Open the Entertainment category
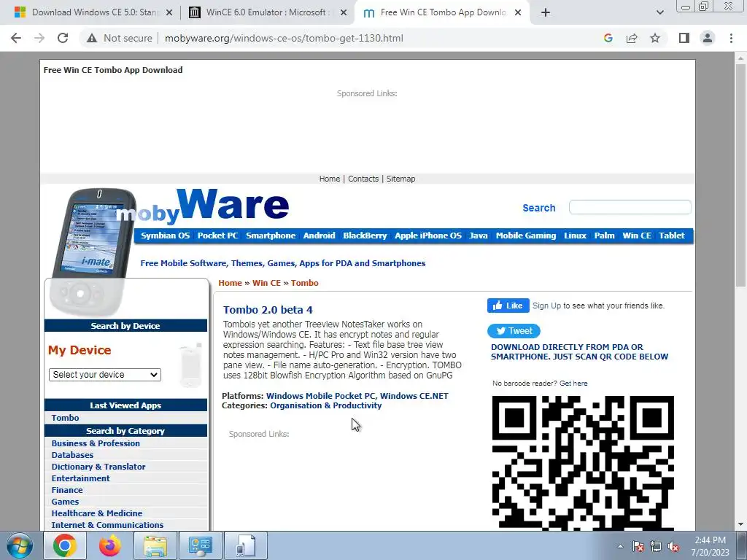This screenshot has height=560, width=747. click(x=80, y=478)
